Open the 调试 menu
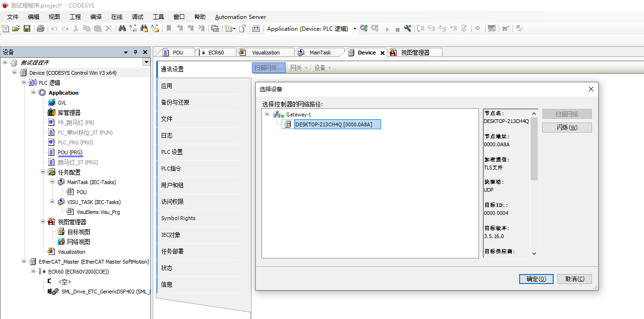644x319 pixels. 138,17
